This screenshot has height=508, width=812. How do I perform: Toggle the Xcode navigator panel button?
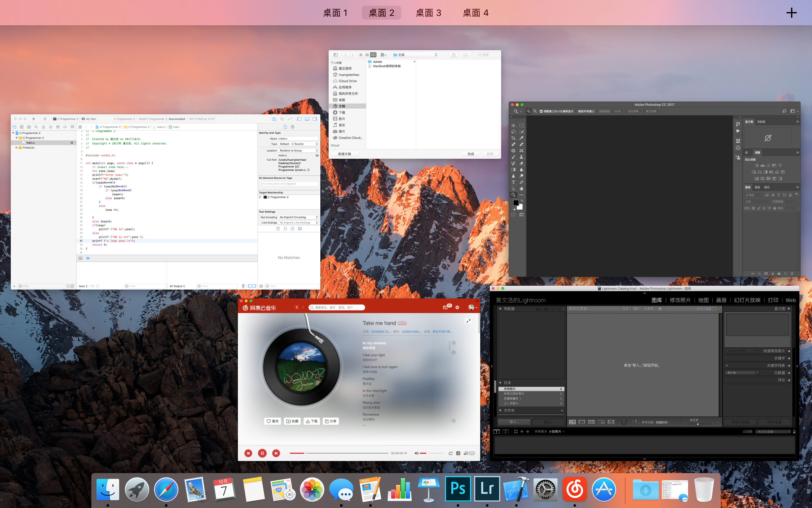point(299,119)
